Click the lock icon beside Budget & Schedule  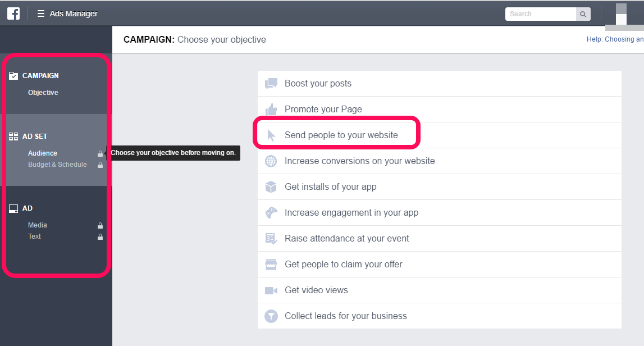click(100, 165)
